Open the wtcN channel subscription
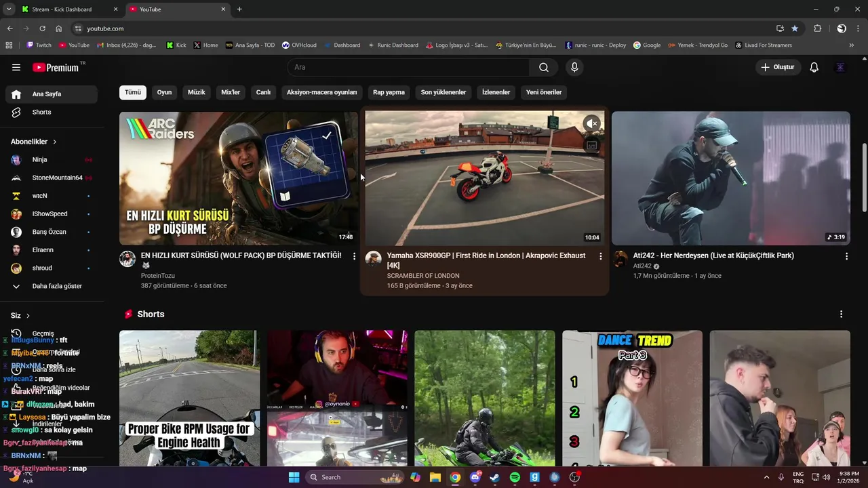868x488 pixels. [52, 196]
